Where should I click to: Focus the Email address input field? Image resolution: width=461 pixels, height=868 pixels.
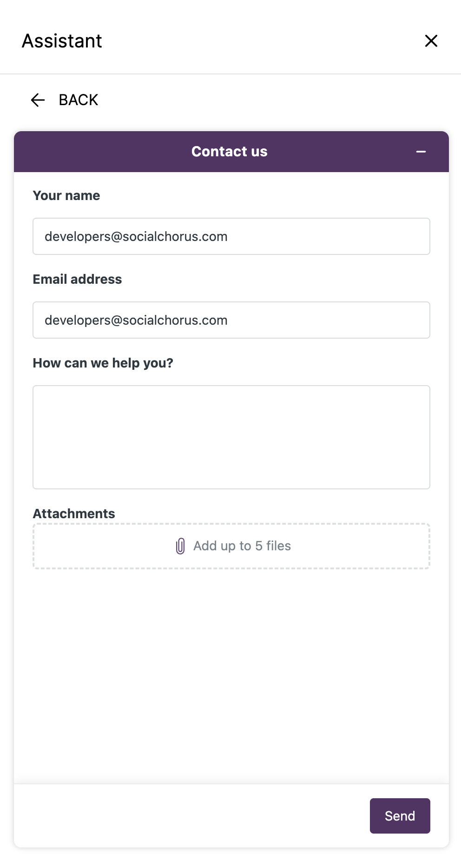(231, 320)
